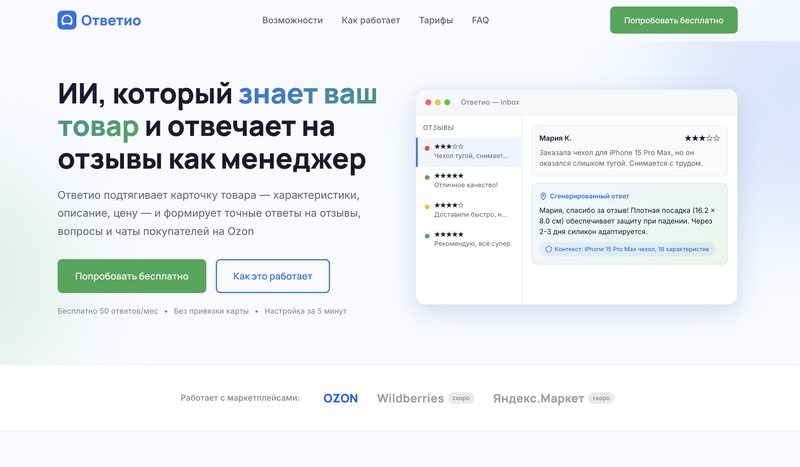Click green status dot beside 'Рекомендую, всё супер'
The width and height of the screenshot is (800, 467).
pyautogui.click(x=427, y=236)
